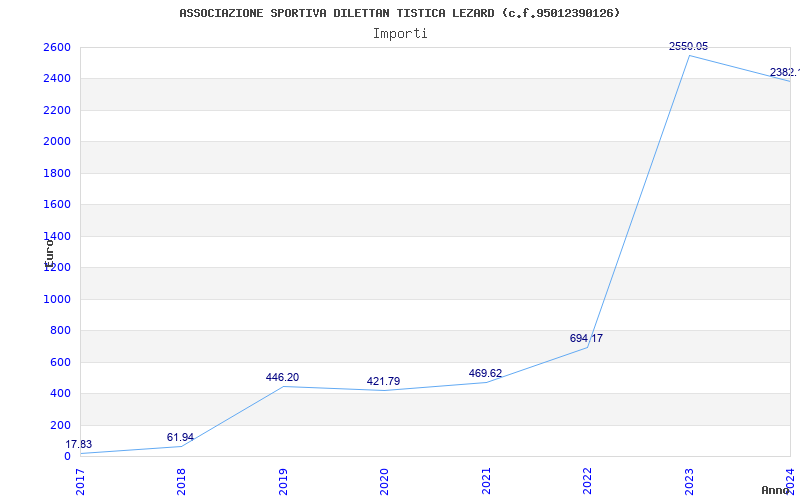Click the 800 y-axis tick label
The image size is (800, 500).
point(60,331)
